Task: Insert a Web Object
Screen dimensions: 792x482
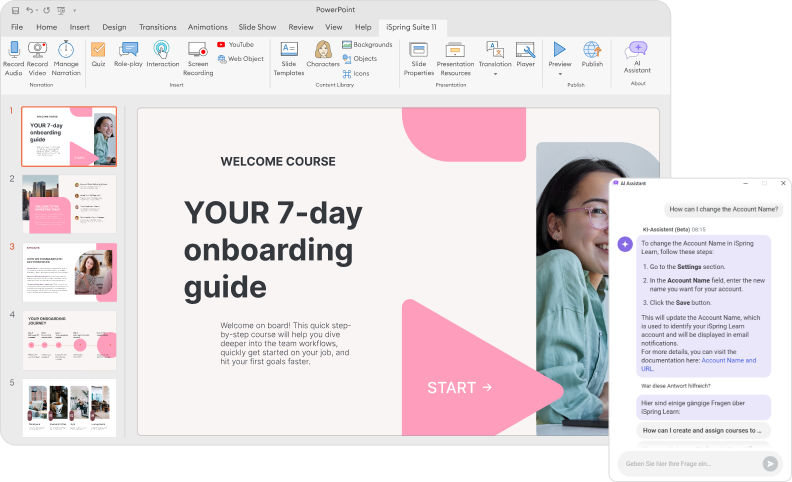Action: [x=240, y=59]
